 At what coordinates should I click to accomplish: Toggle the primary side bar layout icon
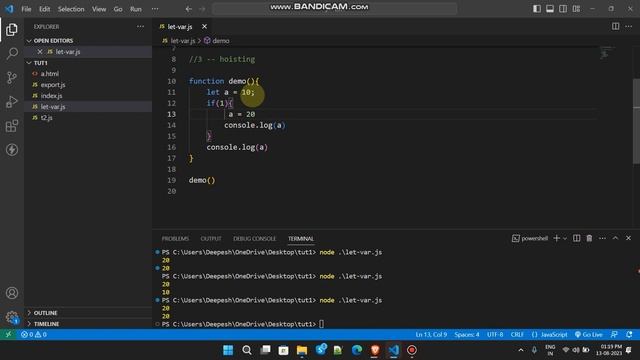pos(537,9)
